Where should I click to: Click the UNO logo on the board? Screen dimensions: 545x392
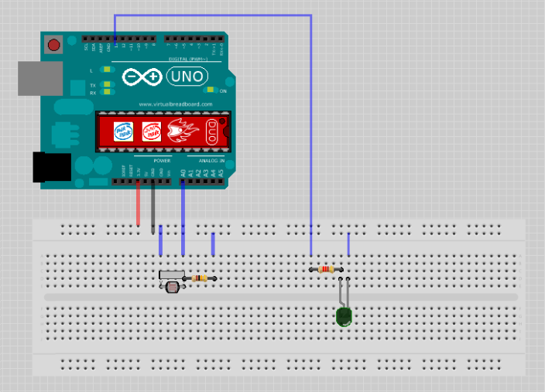click(x=187, y=77)
